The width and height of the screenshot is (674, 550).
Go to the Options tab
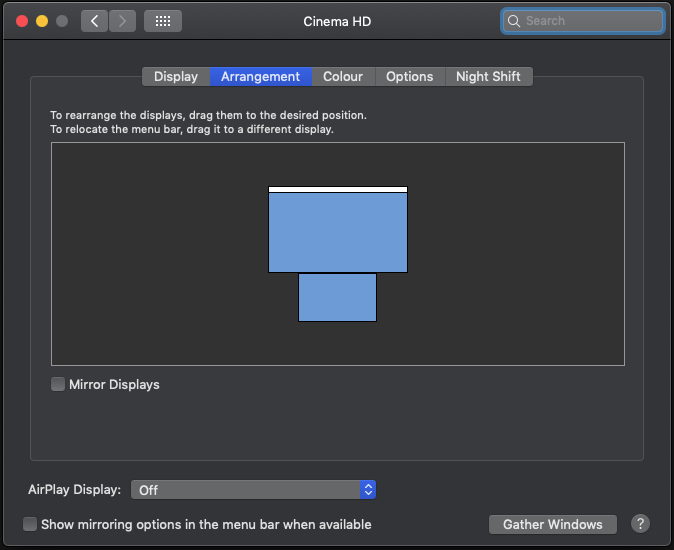click(x=410, y=77)
